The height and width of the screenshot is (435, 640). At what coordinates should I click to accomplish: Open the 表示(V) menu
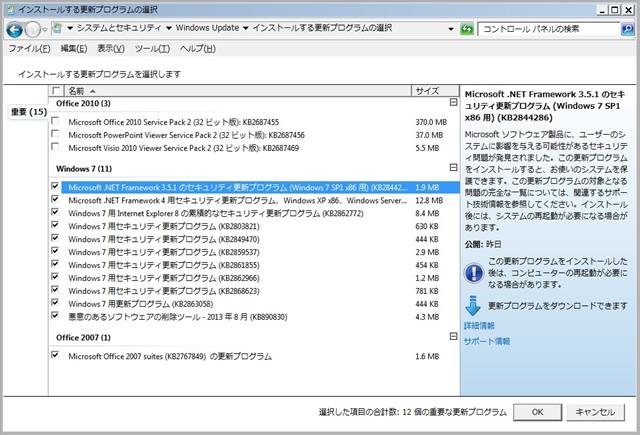[x=111, y=49]
